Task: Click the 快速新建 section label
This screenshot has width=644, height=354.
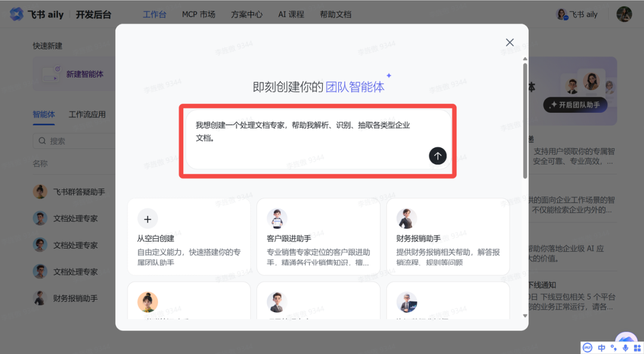Action: (x=48, y=45)
